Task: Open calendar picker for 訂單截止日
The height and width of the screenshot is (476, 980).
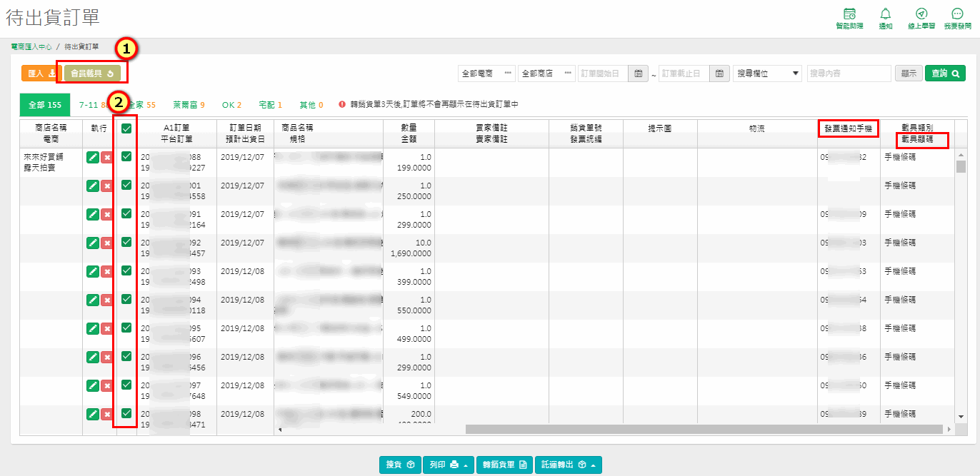Action: click(x=720, y=74)
